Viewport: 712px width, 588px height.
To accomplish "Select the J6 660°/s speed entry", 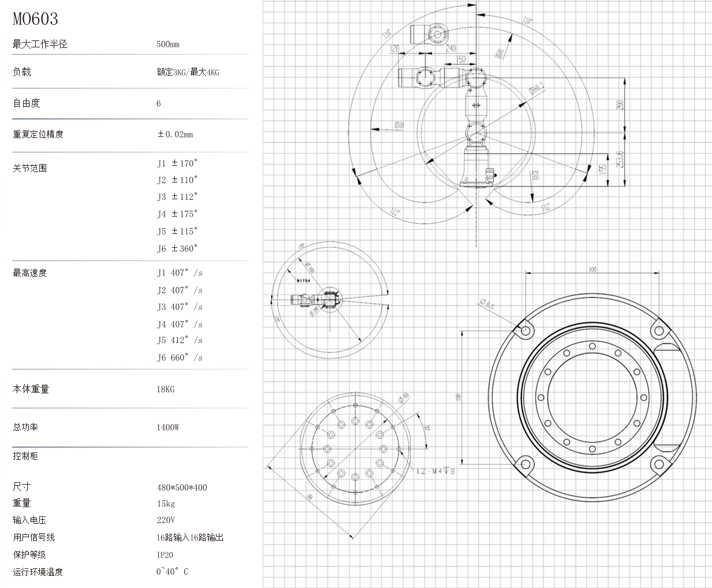I will click(180, 358).
